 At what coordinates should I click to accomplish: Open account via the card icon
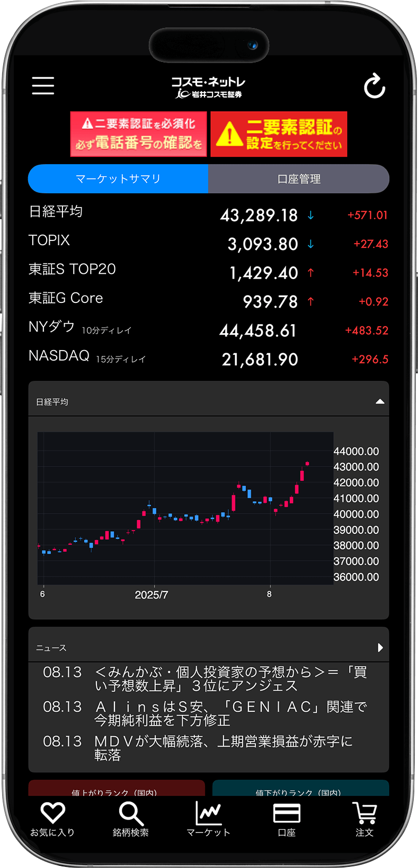pos(287,818)
